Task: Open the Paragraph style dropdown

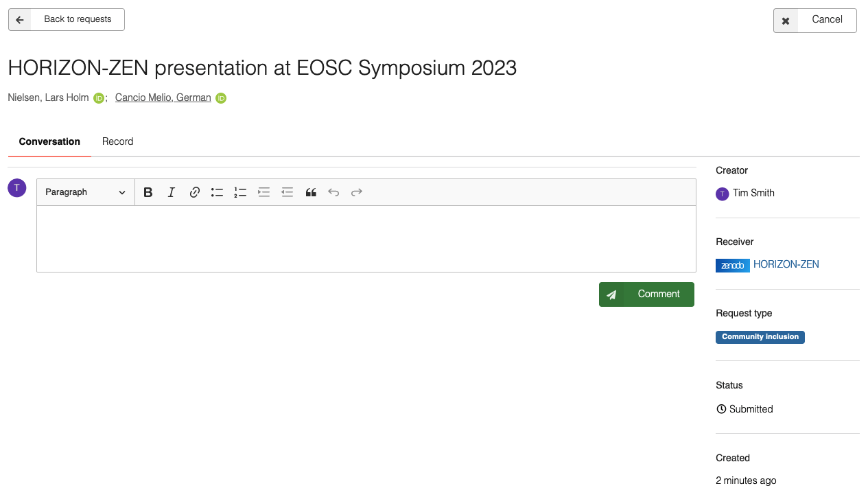Action: pyautogui.click(x=85, y=192)
